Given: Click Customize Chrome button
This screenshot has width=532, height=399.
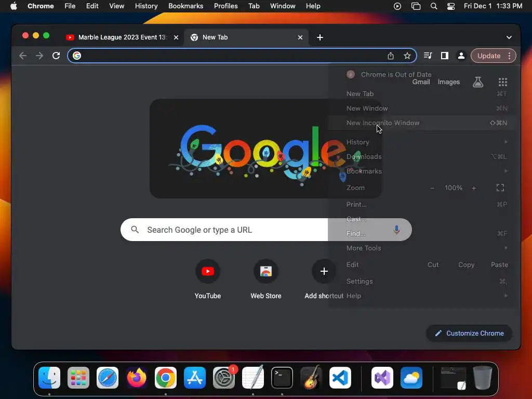Looking at the screenshot, I should [x=469, y=333].
